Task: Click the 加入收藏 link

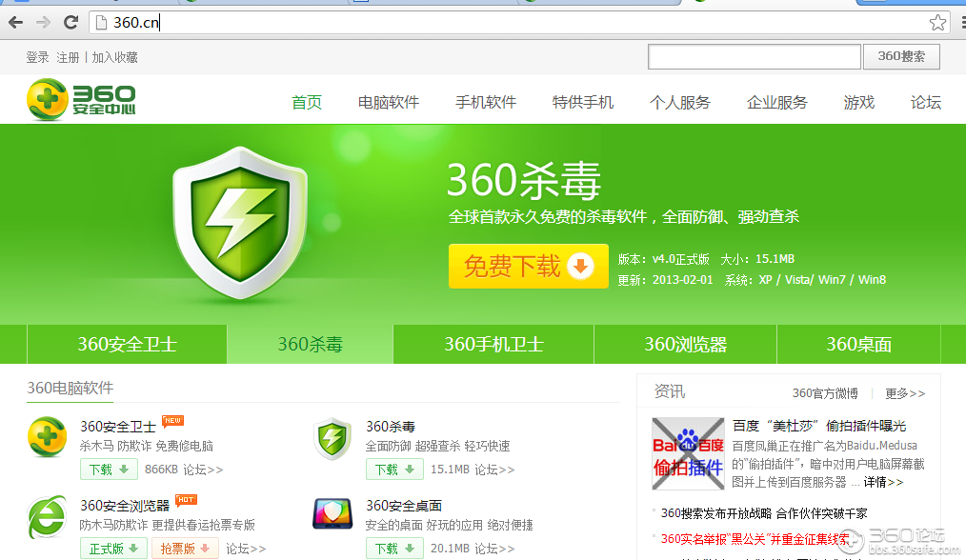Action: coord(114,57)
